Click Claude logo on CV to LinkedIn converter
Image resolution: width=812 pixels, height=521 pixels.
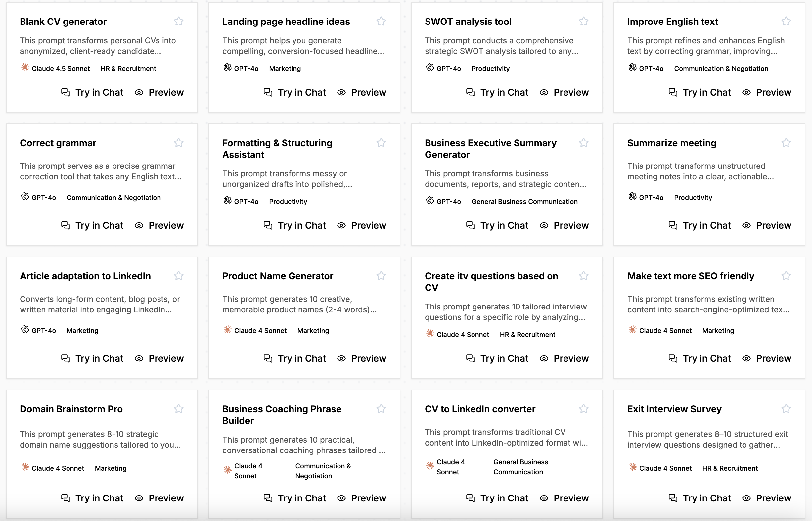click(x=430, y=466)
